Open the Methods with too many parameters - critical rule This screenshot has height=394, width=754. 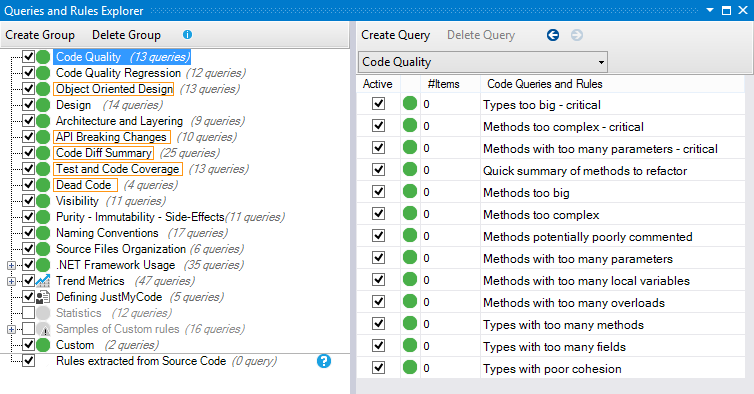(600, 149)
